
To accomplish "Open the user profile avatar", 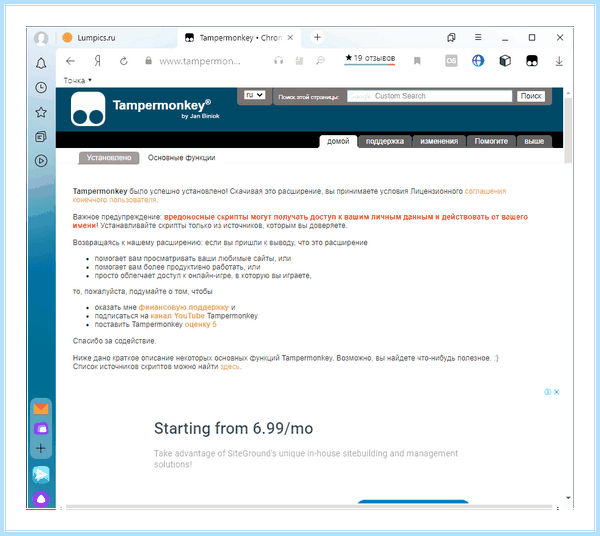I will [x=41, y=38].
